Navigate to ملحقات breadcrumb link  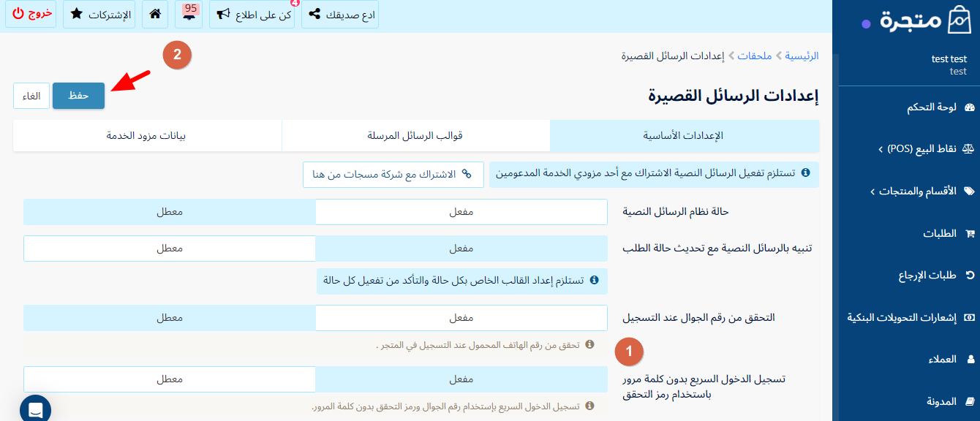pos(755,56)
